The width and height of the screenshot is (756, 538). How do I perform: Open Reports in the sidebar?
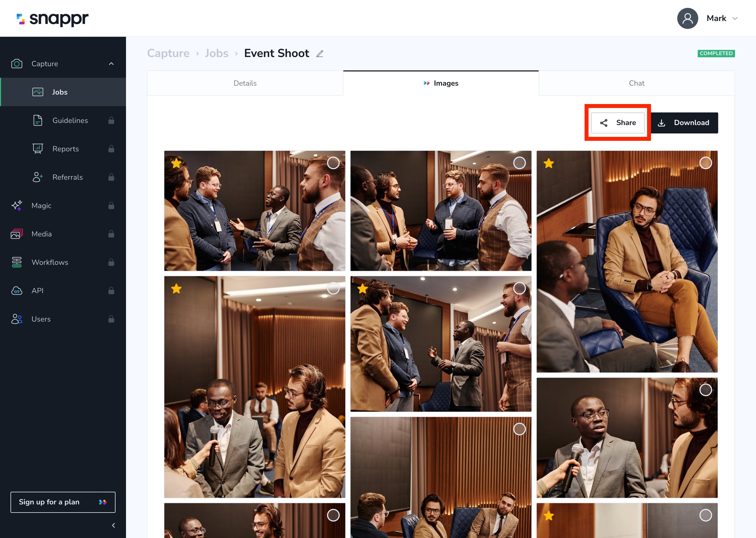click(63, 149)
